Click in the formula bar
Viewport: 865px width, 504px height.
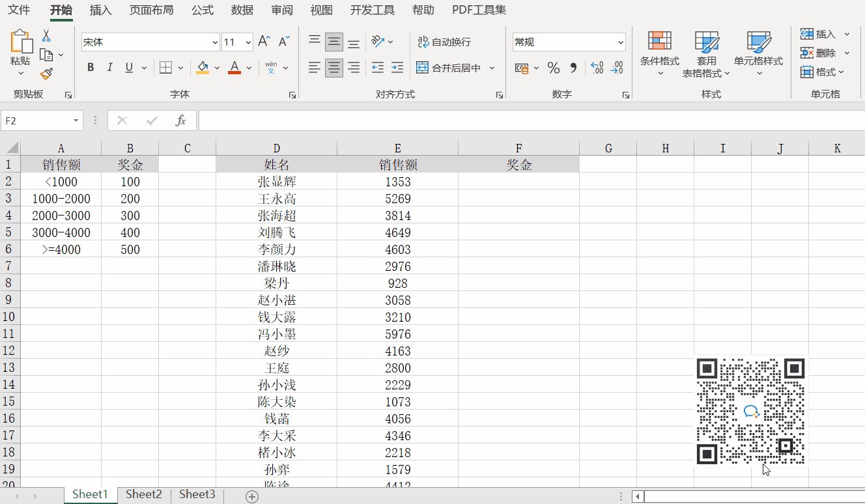click(532, 120)
